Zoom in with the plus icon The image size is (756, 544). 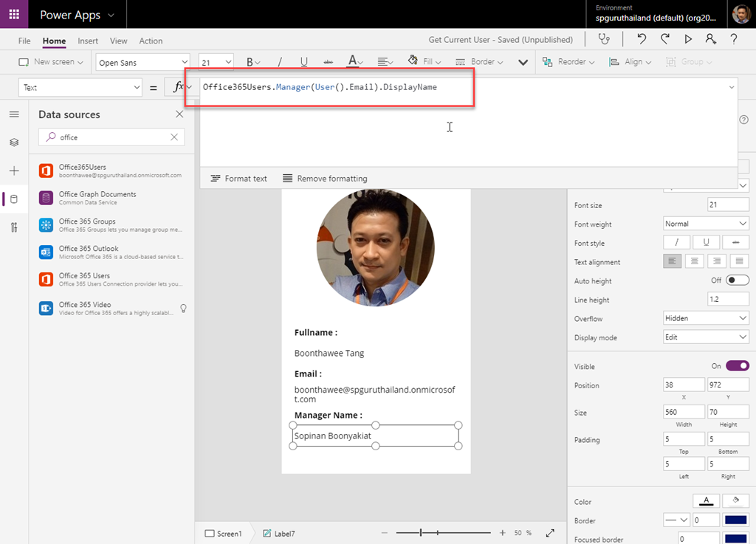point(502,533)
